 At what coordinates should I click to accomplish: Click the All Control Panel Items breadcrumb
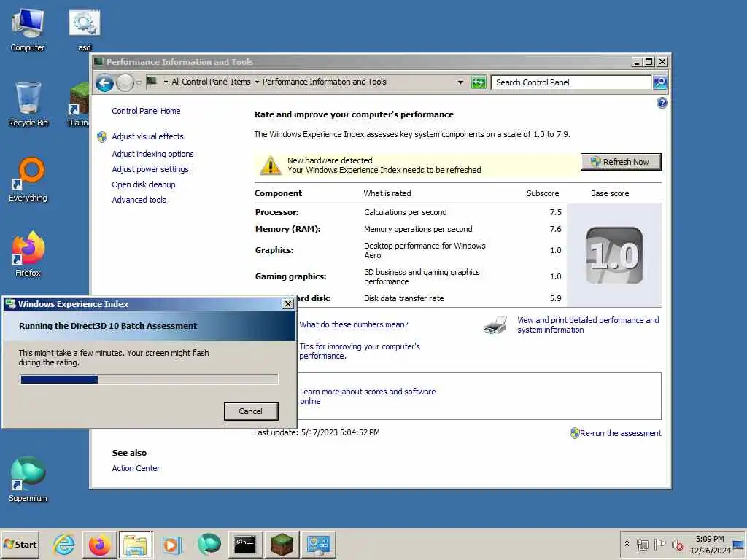[211, 82]
